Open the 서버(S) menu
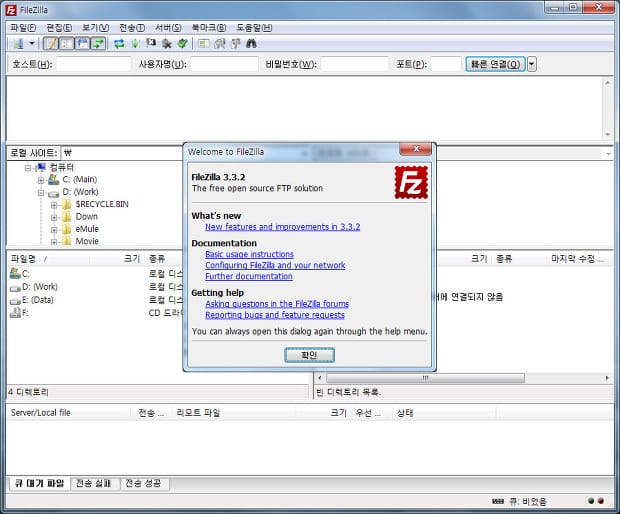620x514 pixels. point(168,28)
